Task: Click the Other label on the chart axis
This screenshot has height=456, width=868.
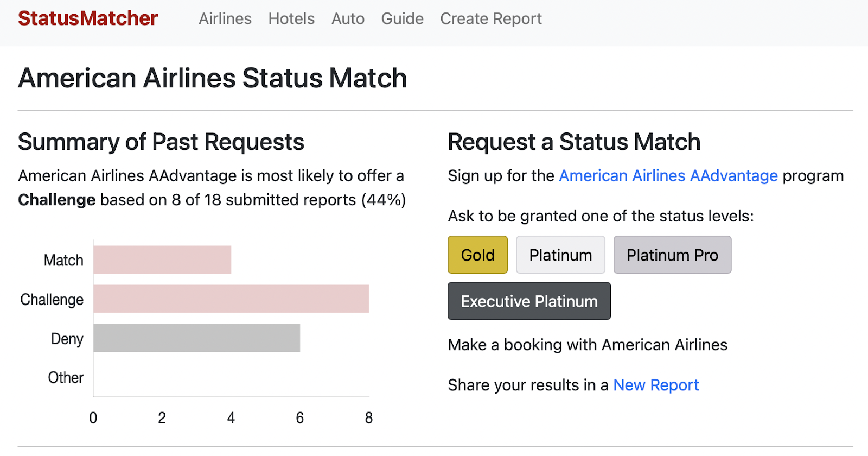Action: (66, 377)
